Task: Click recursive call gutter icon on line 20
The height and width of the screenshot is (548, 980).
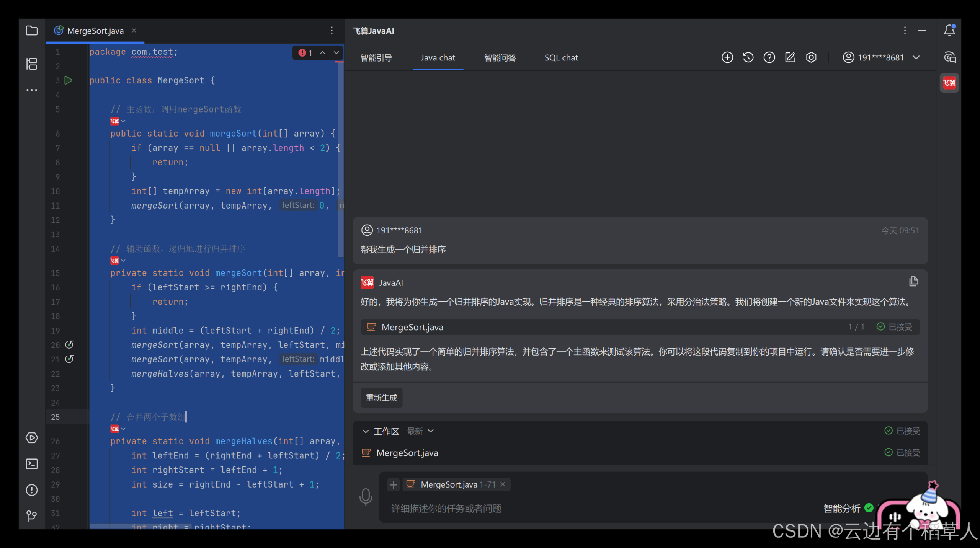Action: (69, 345)
